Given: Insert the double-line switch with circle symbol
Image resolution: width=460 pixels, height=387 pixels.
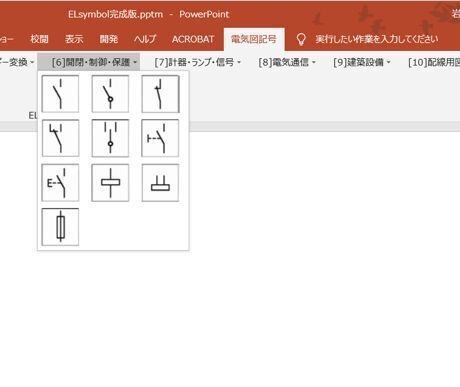Looking at the screenshot, I should coord(110,138).
